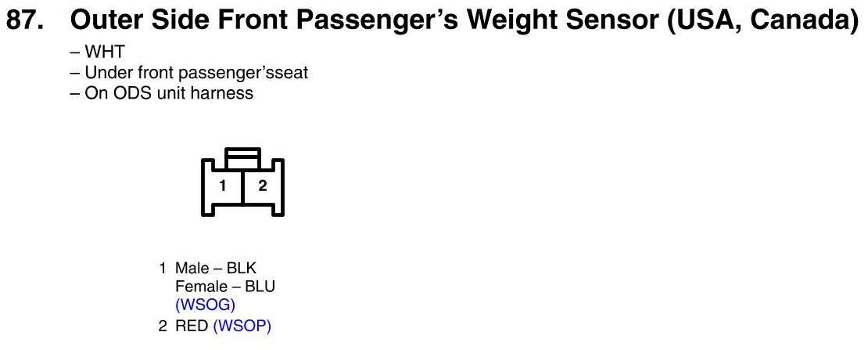868x350 pixels.
Task: Open the WSOP signal link
Action: (x=242, y=327)
